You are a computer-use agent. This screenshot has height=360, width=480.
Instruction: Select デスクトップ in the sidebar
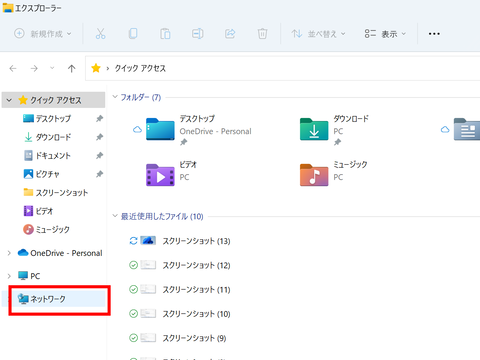(x=53, y=118)
